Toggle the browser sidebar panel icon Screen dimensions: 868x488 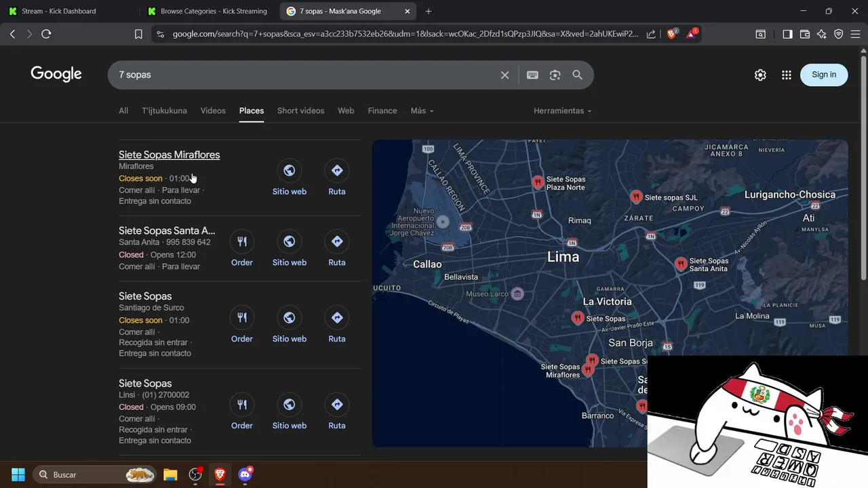(x=787, y=34)
